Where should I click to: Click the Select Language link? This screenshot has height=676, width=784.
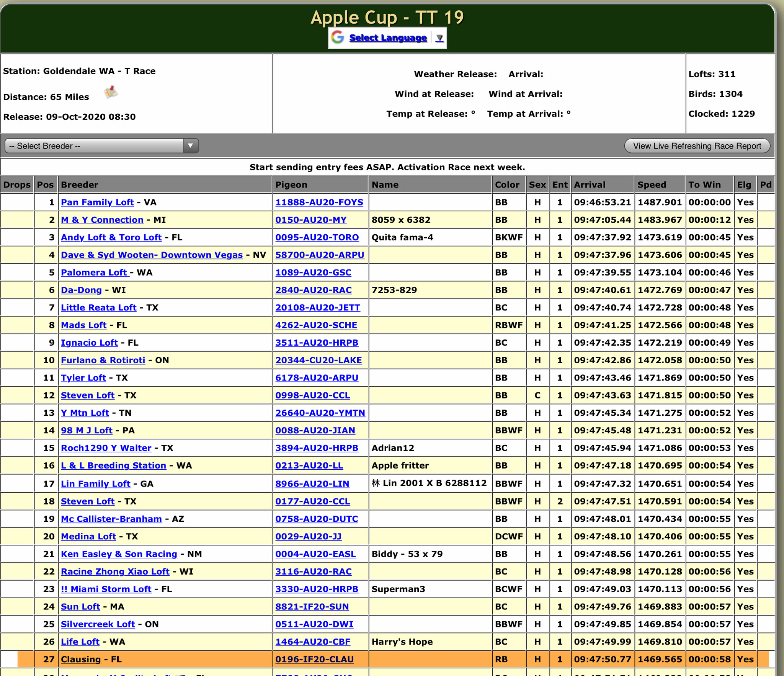pos(388,38)
